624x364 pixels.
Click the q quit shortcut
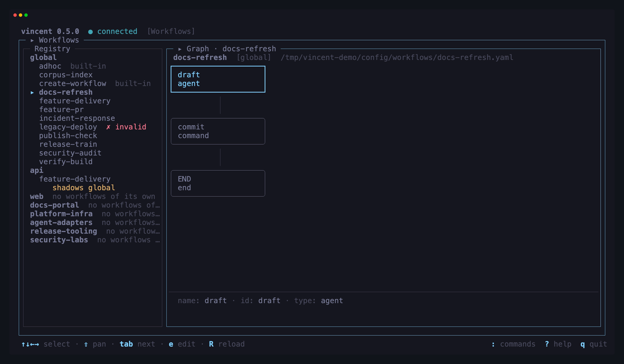tap(594, 344)
